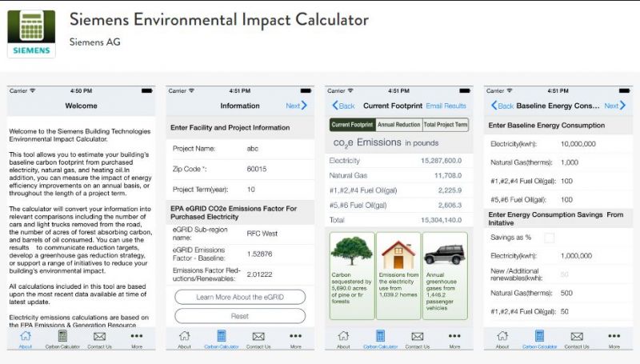
Task: Tap About house icon on Current Footprint screen
Action: 344,336
